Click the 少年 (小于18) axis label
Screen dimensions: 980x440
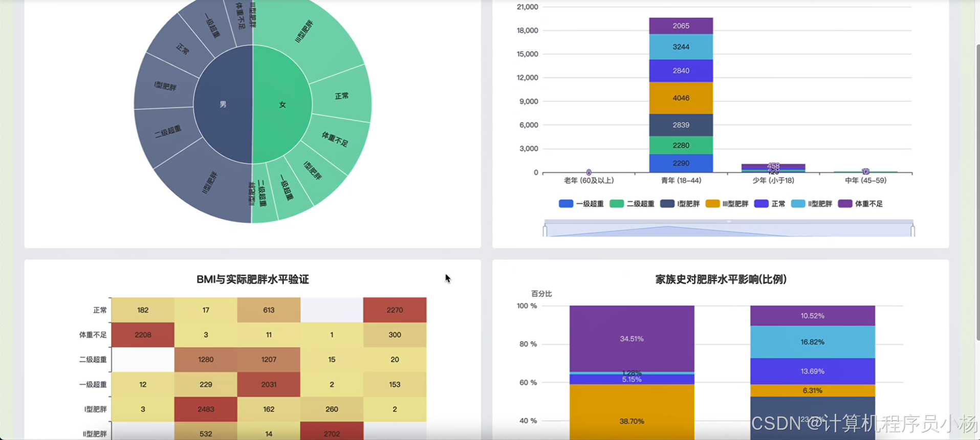[x=773, y=181]
